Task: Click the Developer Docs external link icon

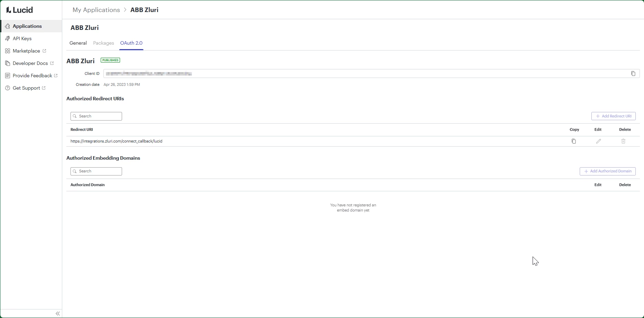Action: 52,63
